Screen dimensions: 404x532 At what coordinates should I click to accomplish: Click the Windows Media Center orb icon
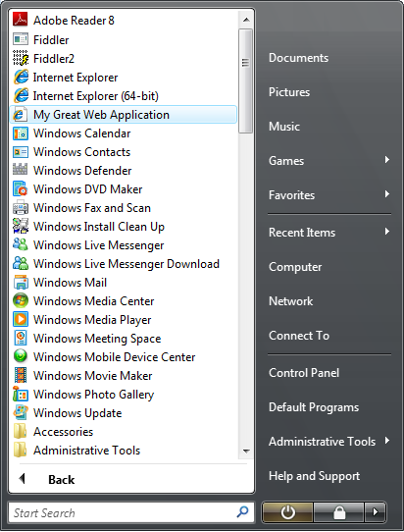20,300
